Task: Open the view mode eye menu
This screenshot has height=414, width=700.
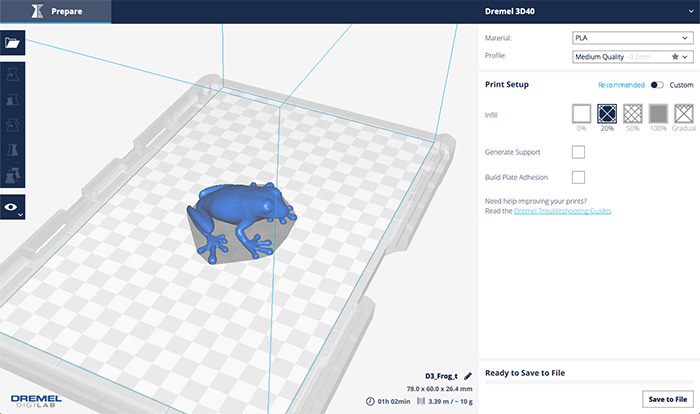Action: [12, 207]
